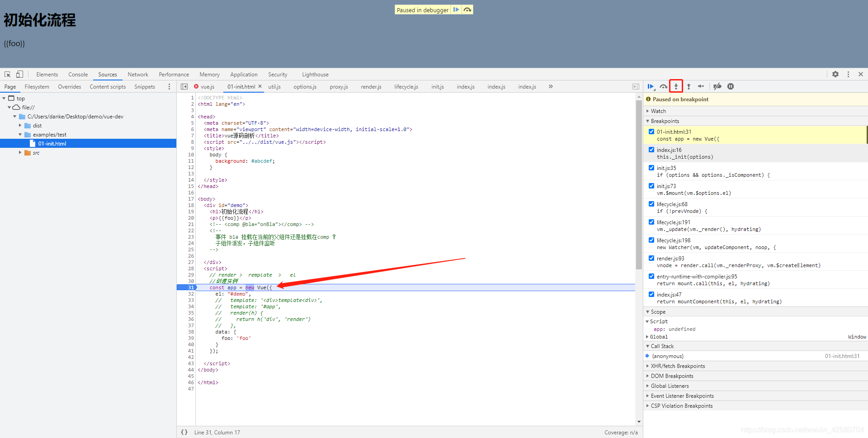Expand the src folder in file tree
868x438 pixels.
click(x=20, y=152)
